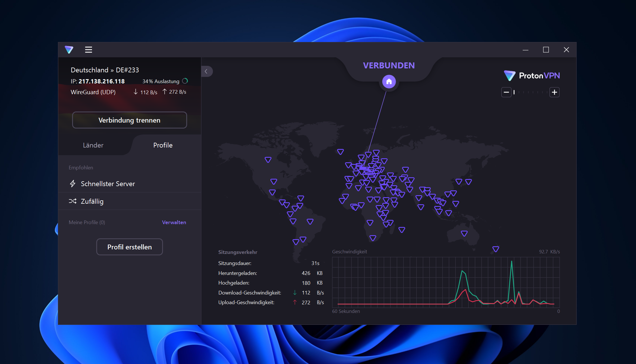Select Schnellster Server profile
Viewport: 636px width, 364px height.
(129, 184)
